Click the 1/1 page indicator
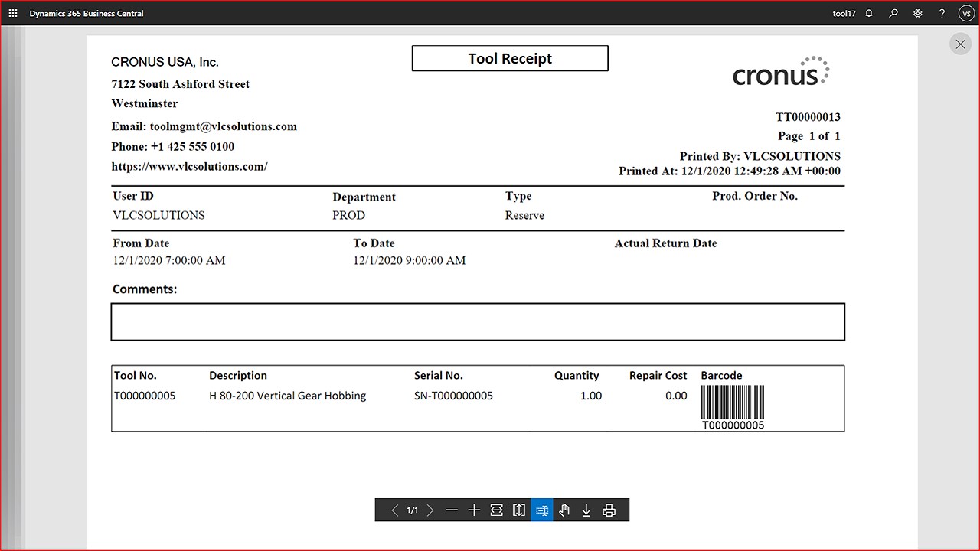980x551 pixels. pyautogui.click(x=413, y=510)
